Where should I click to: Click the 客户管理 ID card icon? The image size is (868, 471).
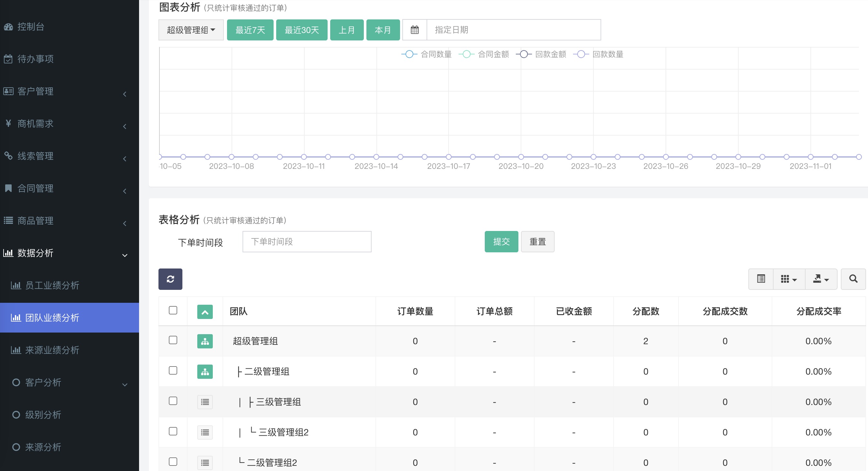pyautogui.click(x=8, y=91)
